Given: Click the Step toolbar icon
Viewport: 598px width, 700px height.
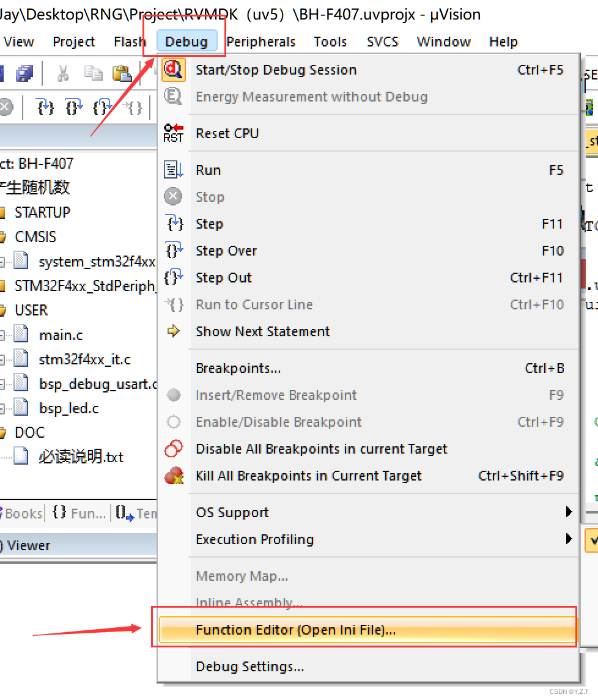Looking at the screenshot, I should tap(45, 107).
